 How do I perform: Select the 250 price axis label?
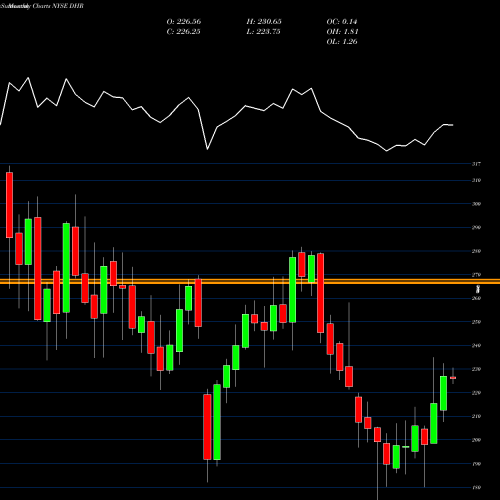pos(476,322)
